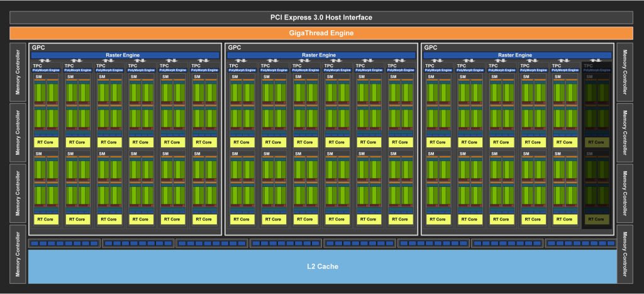Click the leftmost ROP group above the L2 Cache
This screenshot has width=644, height=294.
65,244
